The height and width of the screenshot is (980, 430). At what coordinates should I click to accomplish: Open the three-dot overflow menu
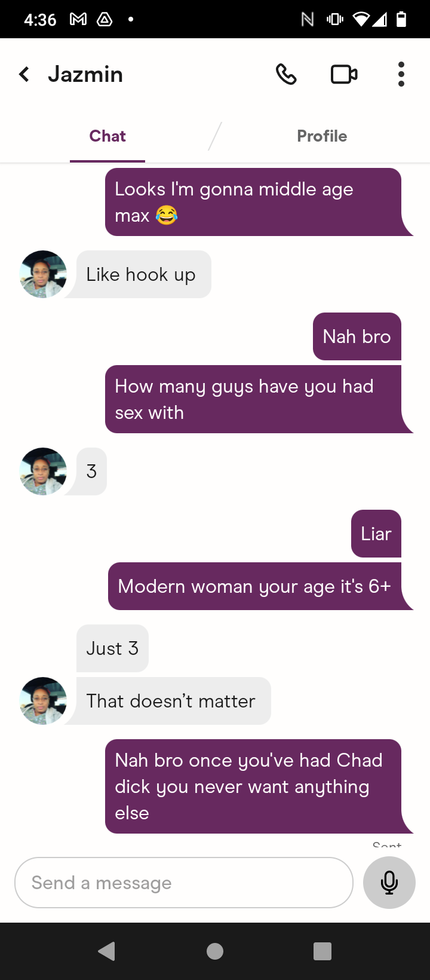[x=401, y=75]
